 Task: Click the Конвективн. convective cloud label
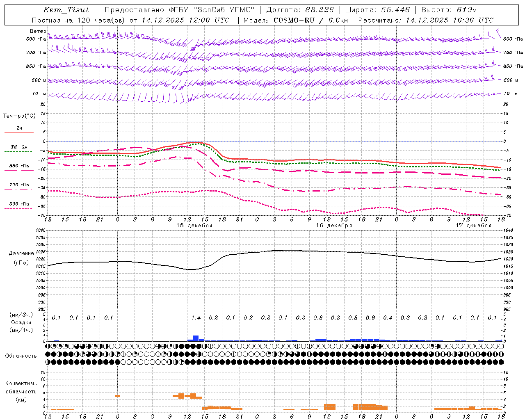[x=21, y=383]
